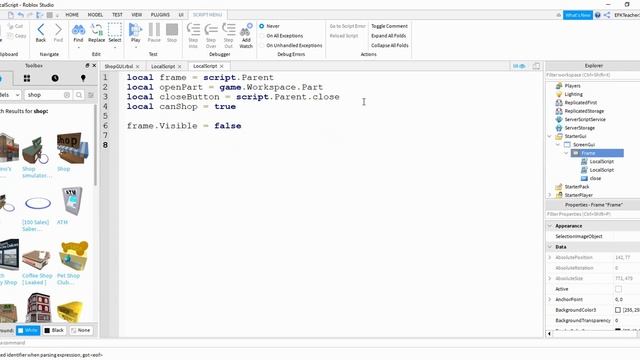Click the Pause test button
The image size is (640, 360).
pyautogui.click(x=154, y=30)
